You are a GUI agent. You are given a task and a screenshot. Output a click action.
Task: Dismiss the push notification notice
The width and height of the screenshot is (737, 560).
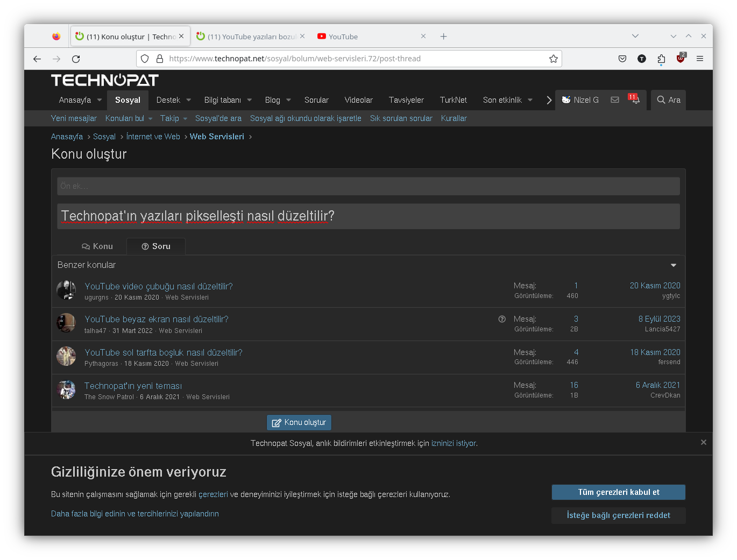coord(704,442)
